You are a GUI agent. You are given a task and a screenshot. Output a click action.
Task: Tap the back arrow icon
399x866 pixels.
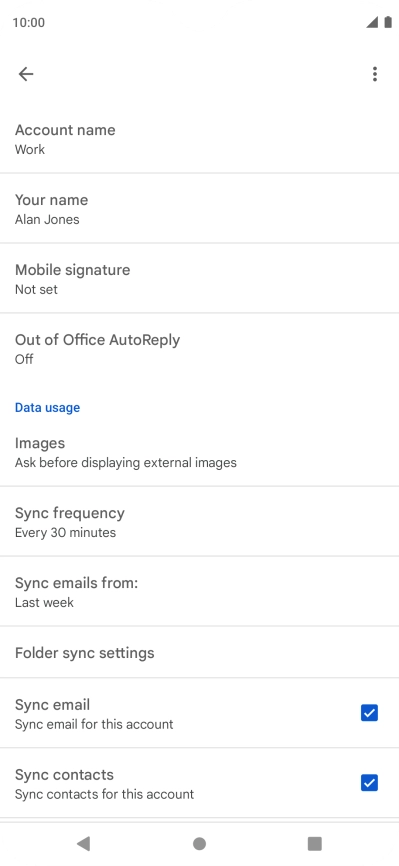26,74
